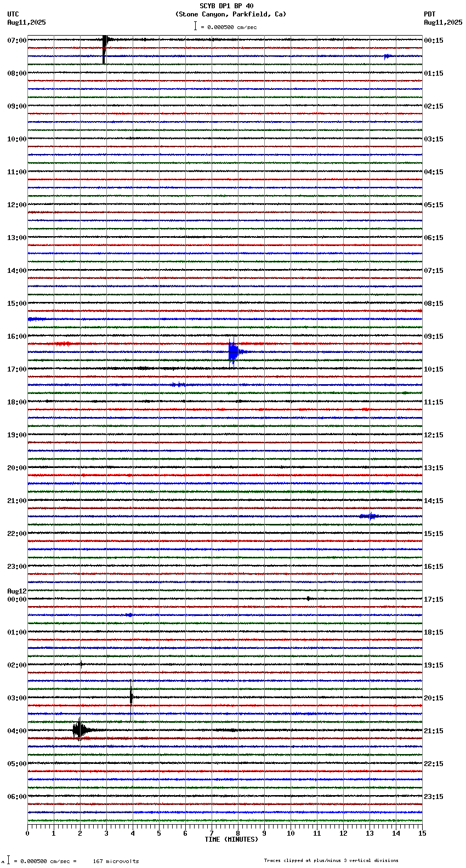Click the 0 tick on the minutes axis

(27, 833)
